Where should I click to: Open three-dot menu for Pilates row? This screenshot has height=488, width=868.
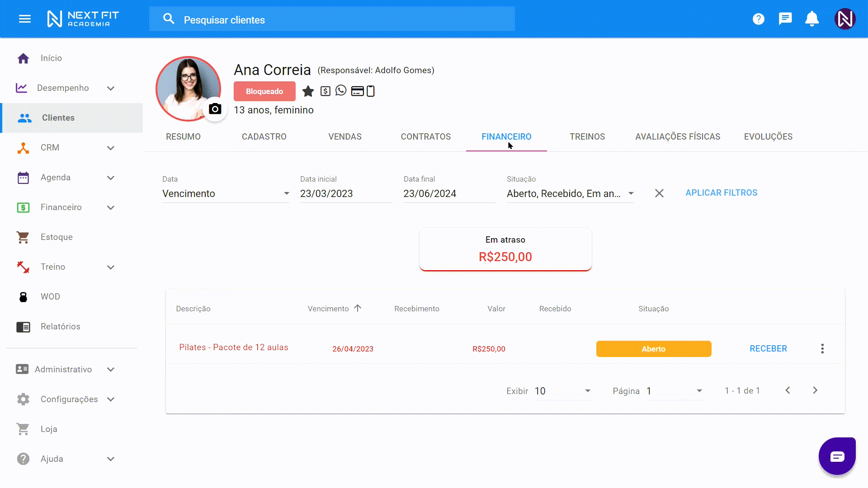tap(822, 348)
